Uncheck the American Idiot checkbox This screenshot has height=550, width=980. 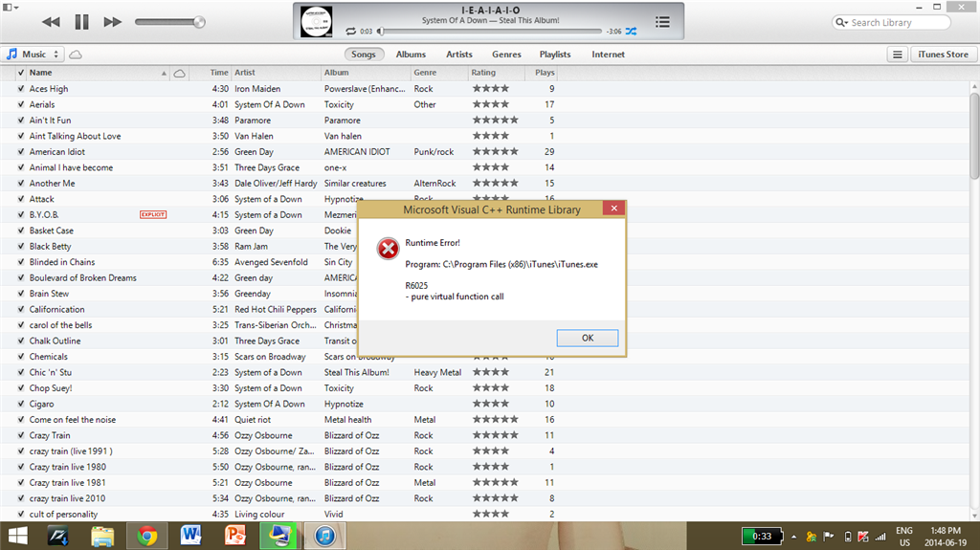point(21,152)
